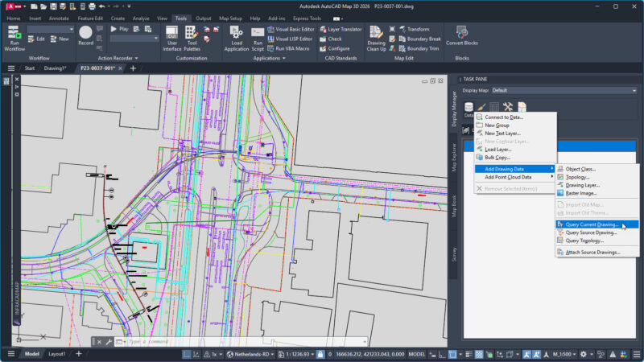The image size is (644, 362).
Task: Open the Map Setup ribbon tab
Action: click(x=230, y=18)
